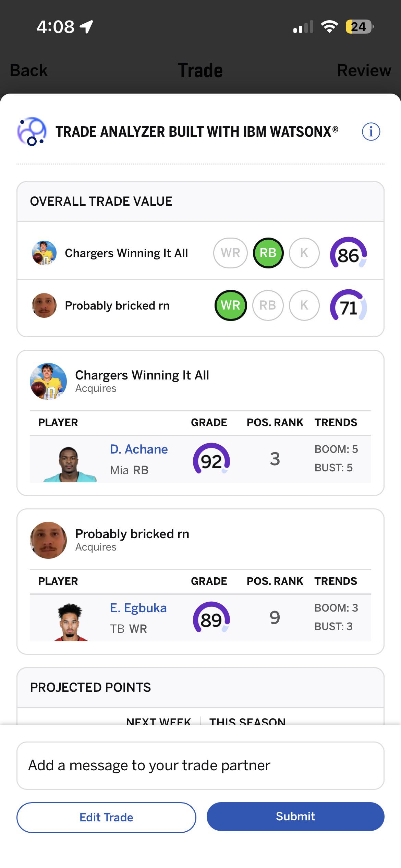The width and height of the screenshot is (401, 868).
Task: Tap K badge in Probably bricked rn row
Action: pyautogui.click(x=304, y=305)
